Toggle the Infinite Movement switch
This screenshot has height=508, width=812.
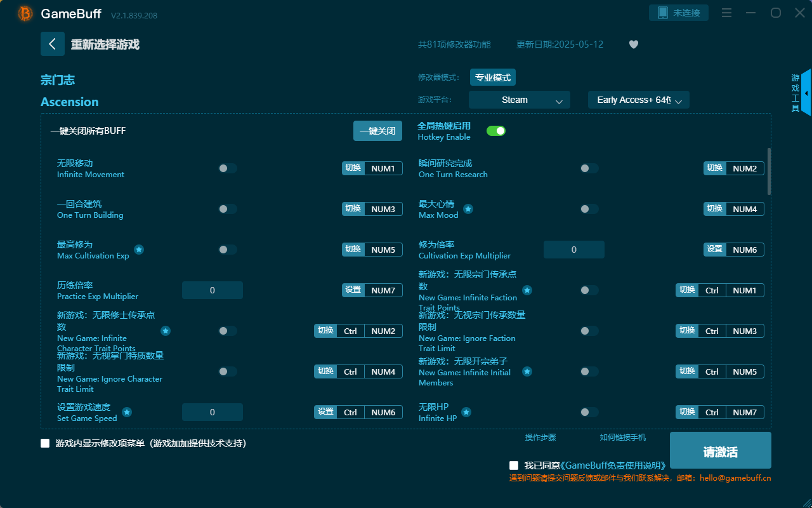227,168
